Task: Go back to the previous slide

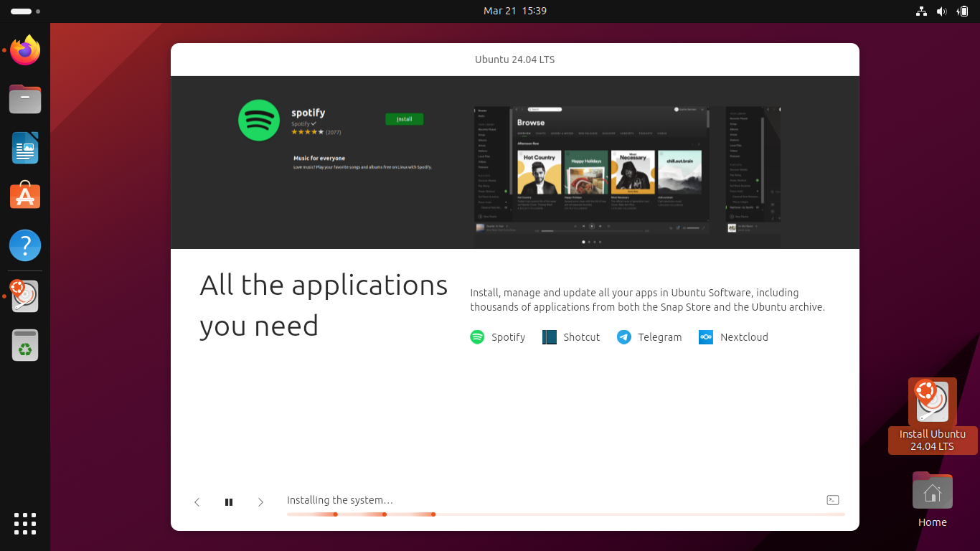Action: 197,501
